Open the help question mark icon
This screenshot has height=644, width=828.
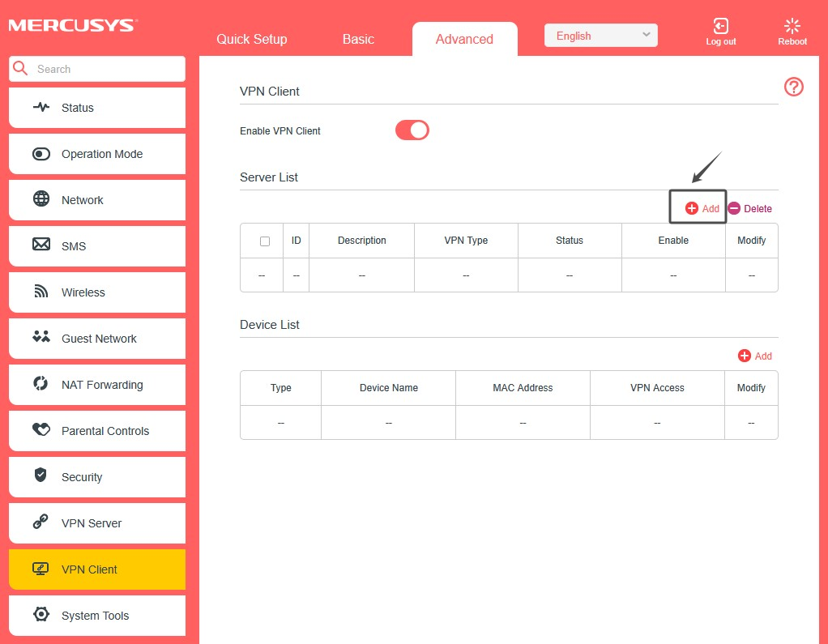(793, 87)
